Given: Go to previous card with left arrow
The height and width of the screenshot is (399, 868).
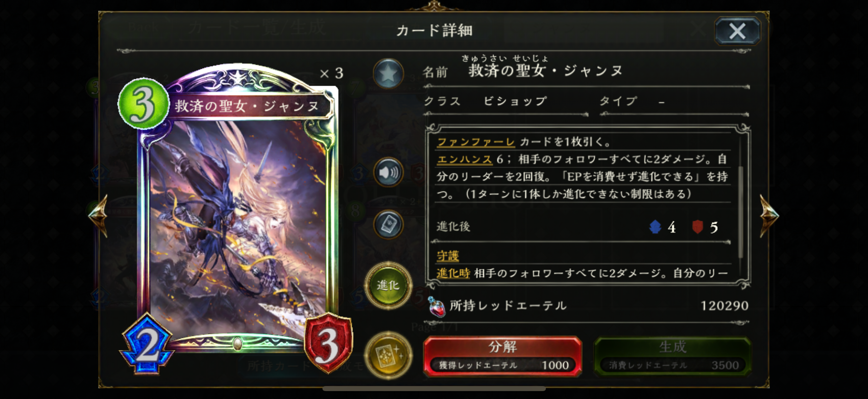Looking at the screenshot, I should [98, 215].
